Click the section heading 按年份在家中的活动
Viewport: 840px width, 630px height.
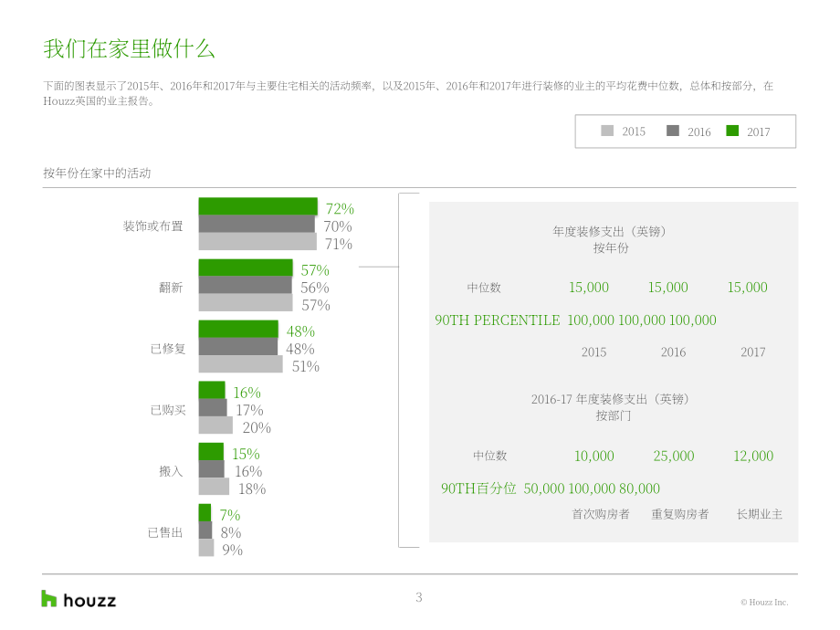coord(97,173)
